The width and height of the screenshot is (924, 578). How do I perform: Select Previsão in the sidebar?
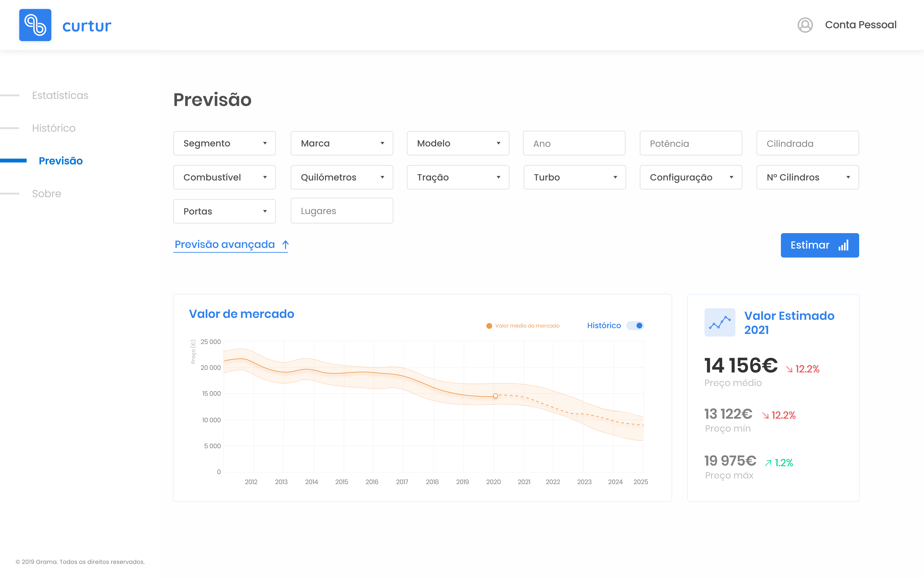(x=61, y=161)
